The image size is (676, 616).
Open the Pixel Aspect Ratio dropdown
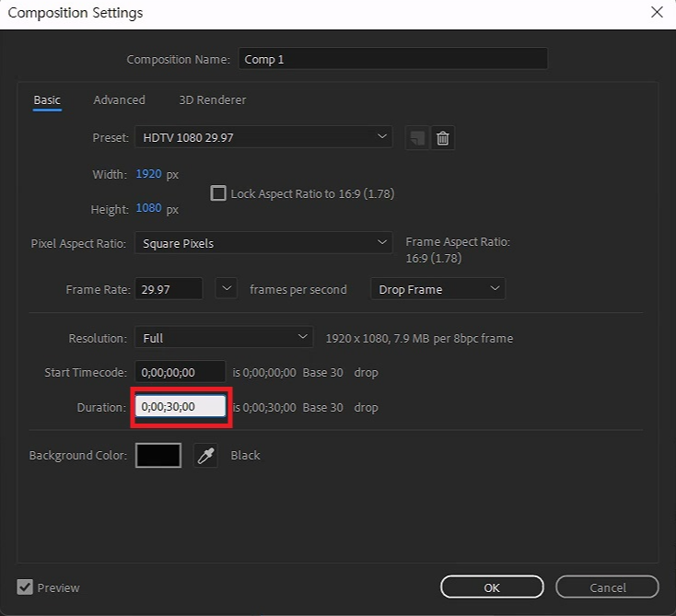click(263, 243)
